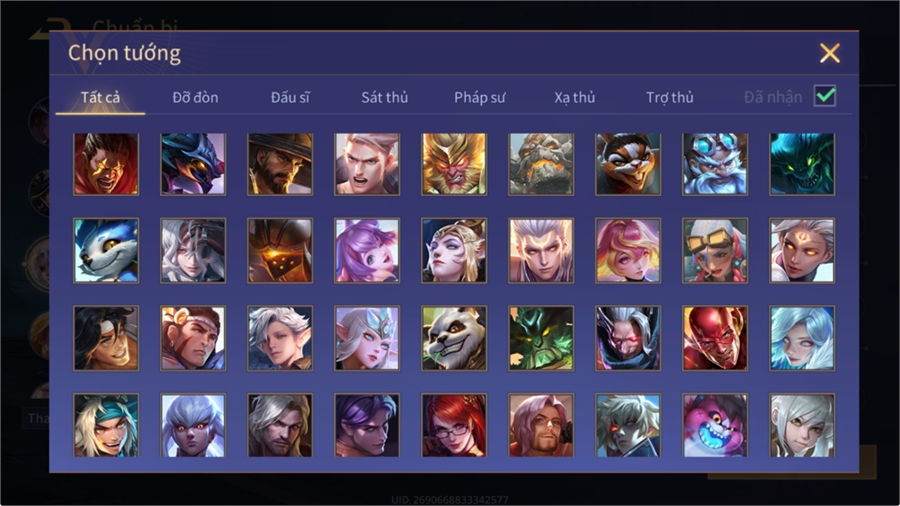Switch to the Sát thủ tab
Screen dimensions: 900x506
(x=385, y=98)
